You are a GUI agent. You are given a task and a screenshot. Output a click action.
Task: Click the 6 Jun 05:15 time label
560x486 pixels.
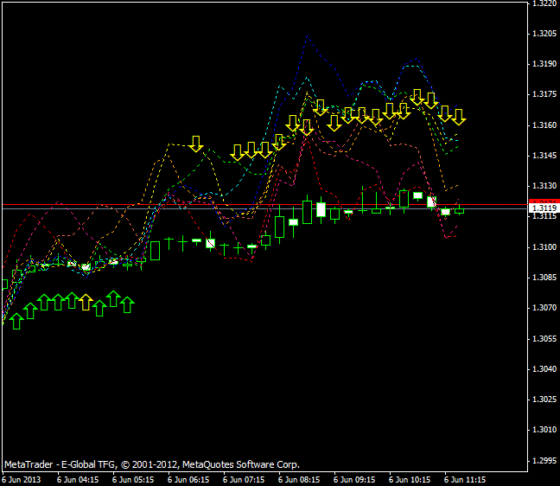[133, 480]
